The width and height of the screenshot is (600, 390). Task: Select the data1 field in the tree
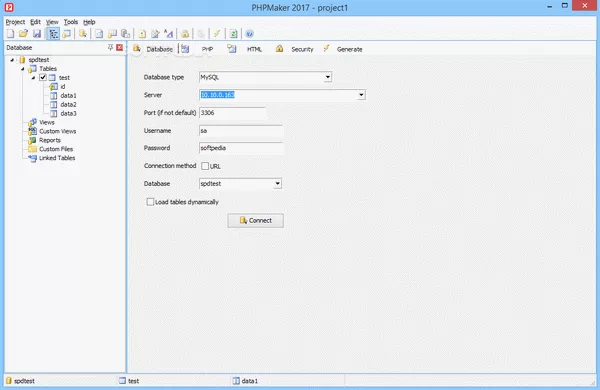tap(68, 96)
